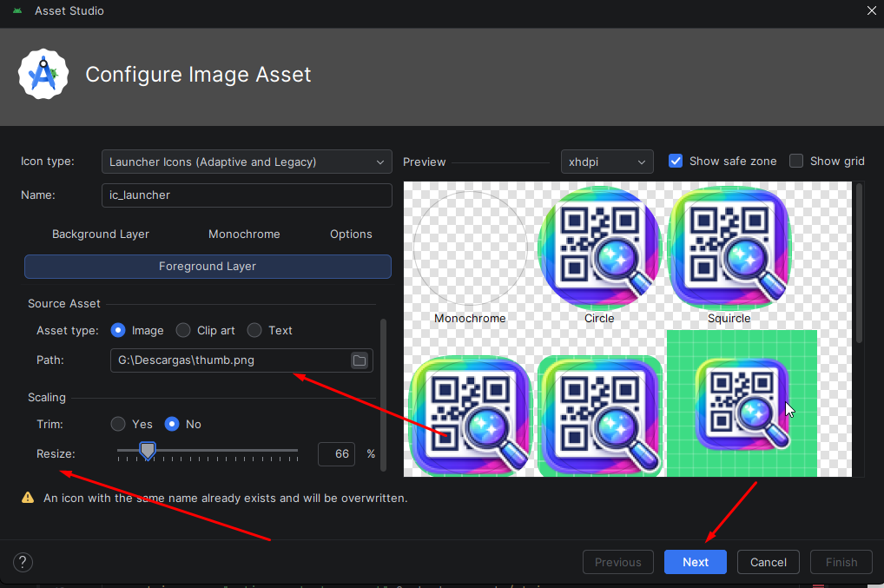Close the Asset Studio window
Screen dimensions: 884x588
click(x=871, y=10)
